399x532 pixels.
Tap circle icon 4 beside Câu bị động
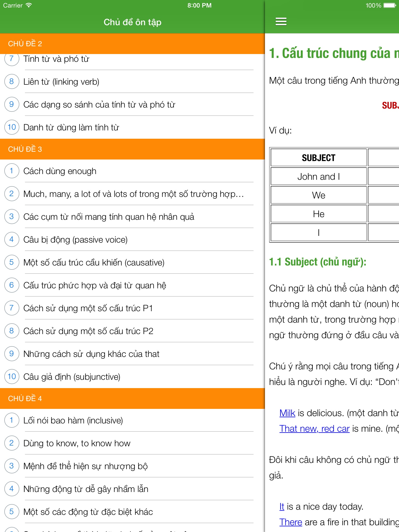12,240
